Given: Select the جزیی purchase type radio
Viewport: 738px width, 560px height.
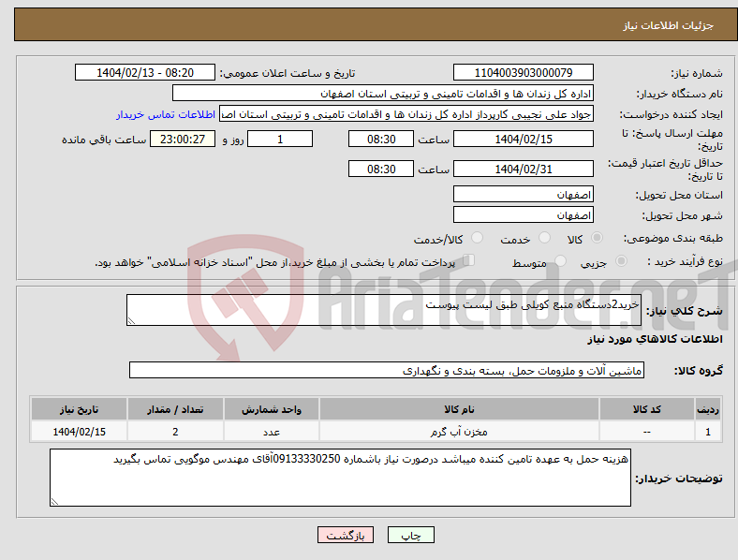Looking at the screenshot, I should point(621,261).
